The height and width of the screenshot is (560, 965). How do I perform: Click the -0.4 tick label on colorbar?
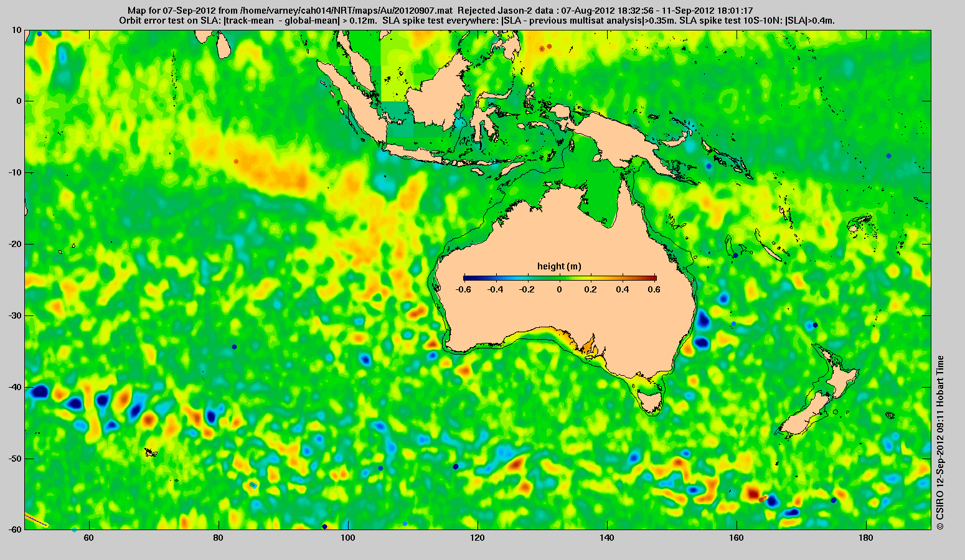coord(495,289)
